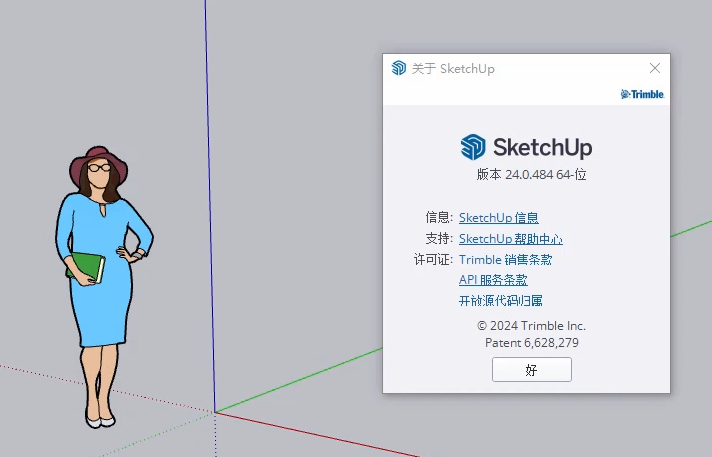The image size is (712, 457).
Task: Click the SketchUp icon in the dialog title bar
Action: (399, 68)
